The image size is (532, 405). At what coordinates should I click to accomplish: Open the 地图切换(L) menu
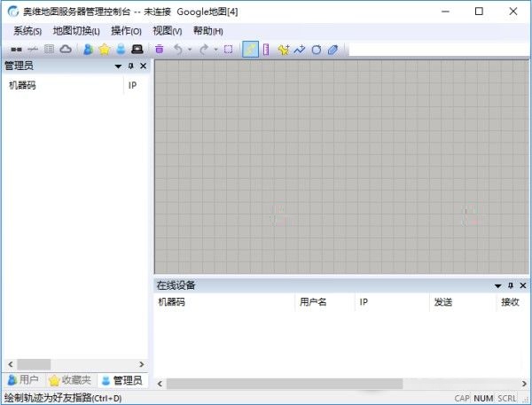[76, 31]
